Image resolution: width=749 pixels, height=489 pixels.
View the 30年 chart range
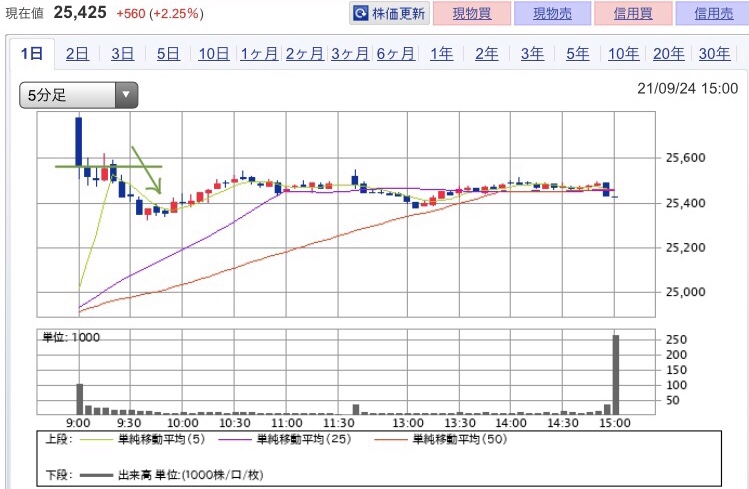pyautogui.click(x=714, y=53)
